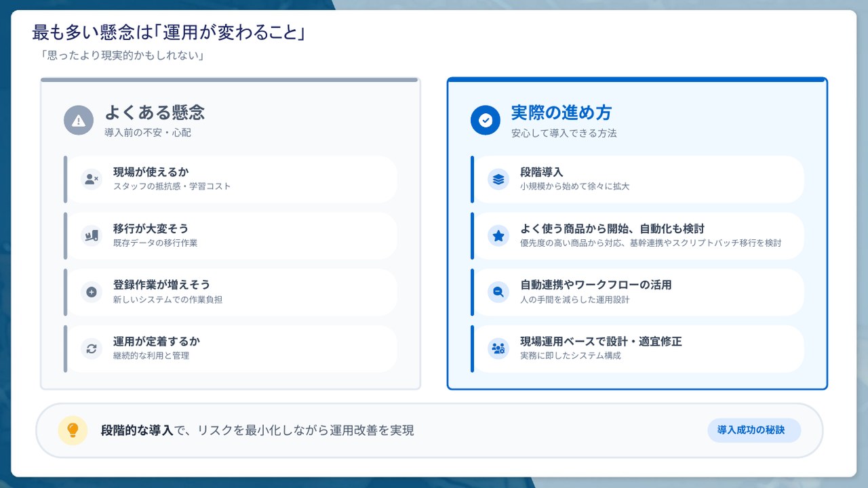Click the subtitle 「思ったより現実的かもしれない」
The height and width of the screenshot is (488, 868).
[122, 56]
